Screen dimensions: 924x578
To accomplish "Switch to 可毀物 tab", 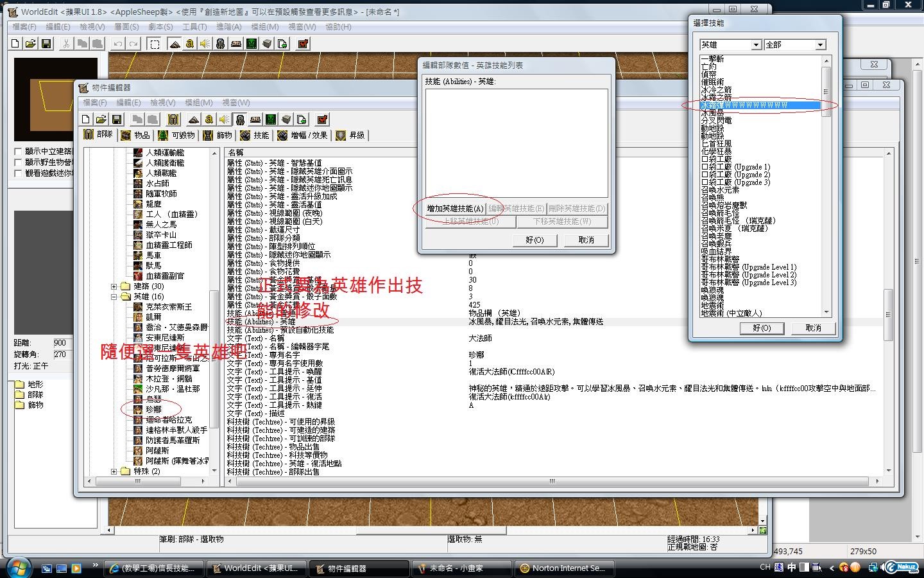I will click(176, 135).
